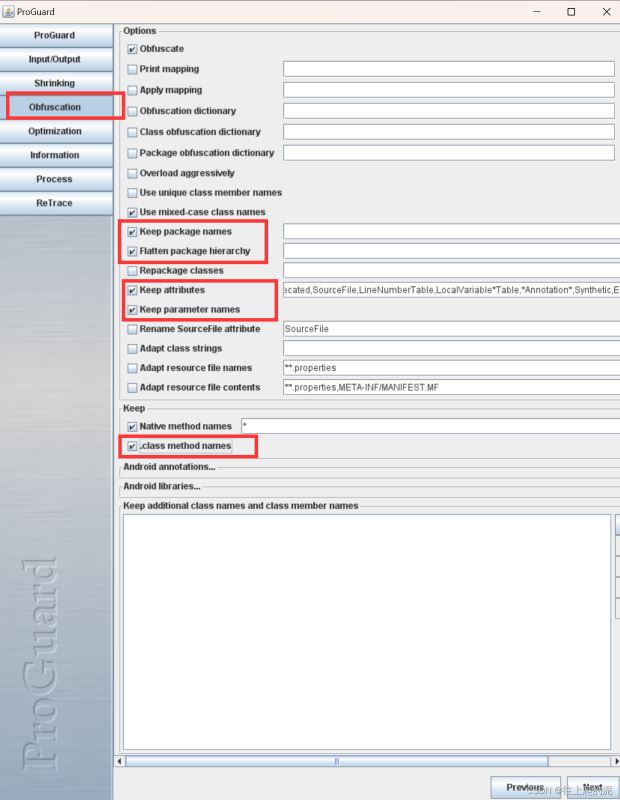Tick the Class obfuscation dictionary checkbox

pos(132,132)
